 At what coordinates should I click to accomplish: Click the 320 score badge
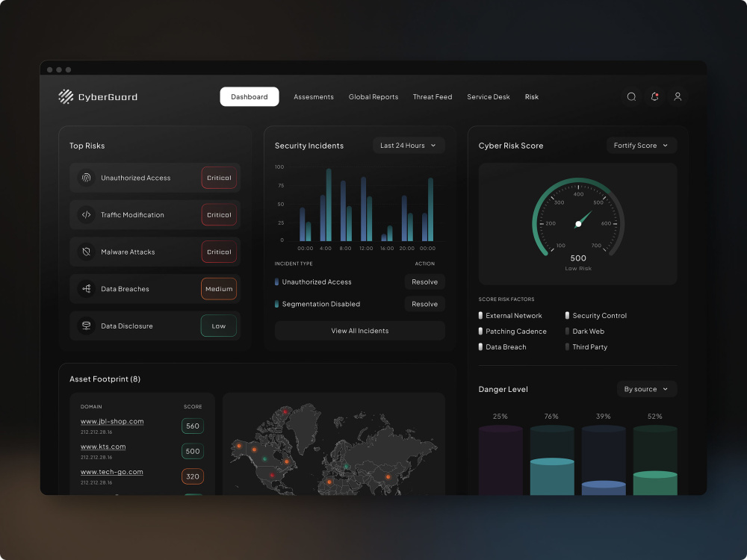click(x=193, y=476)
